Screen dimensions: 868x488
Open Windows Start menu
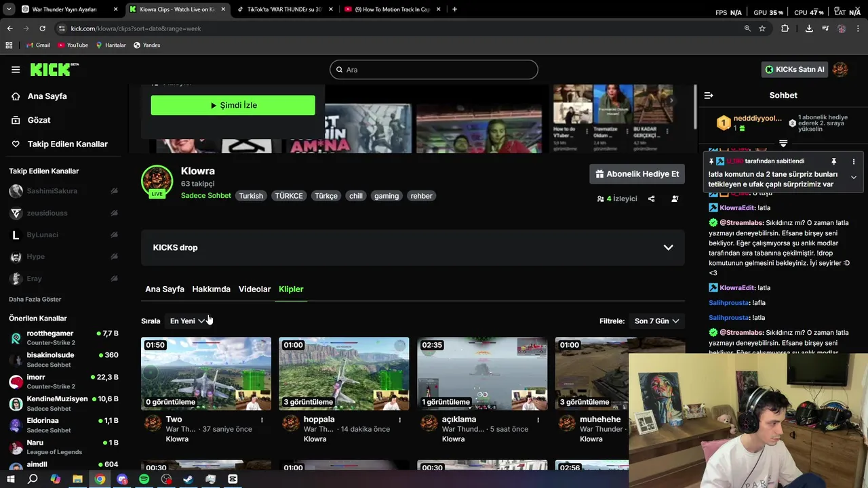pos(10,479)
